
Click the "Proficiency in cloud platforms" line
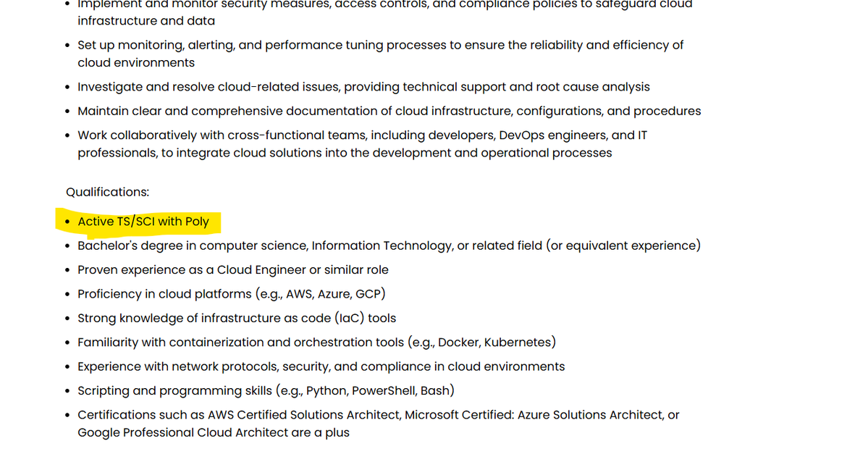coord(232,294)
